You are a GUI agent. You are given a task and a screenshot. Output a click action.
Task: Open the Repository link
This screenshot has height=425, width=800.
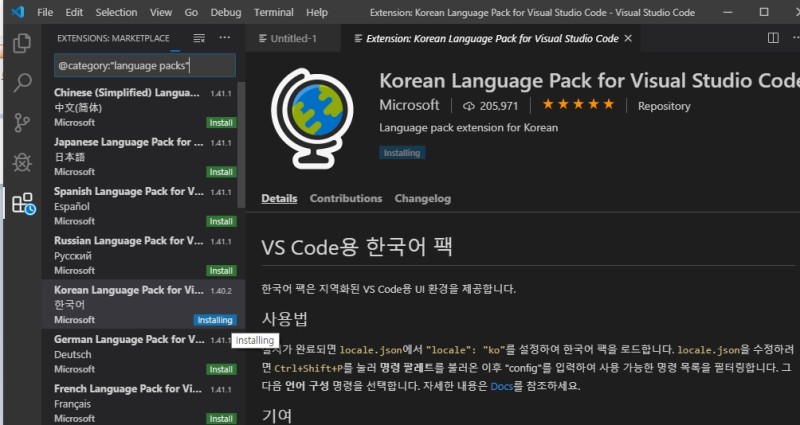point(664,106)
